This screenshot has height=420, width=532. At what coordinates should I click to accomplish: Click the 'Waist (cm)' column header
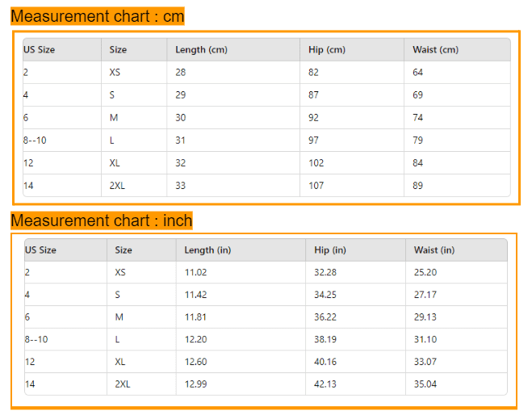point(435,50)
